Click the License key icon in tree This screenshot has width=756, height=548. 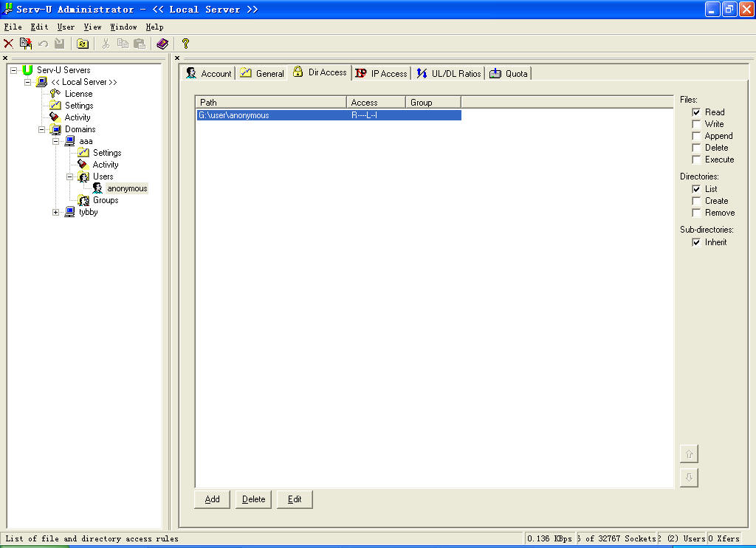55,94
